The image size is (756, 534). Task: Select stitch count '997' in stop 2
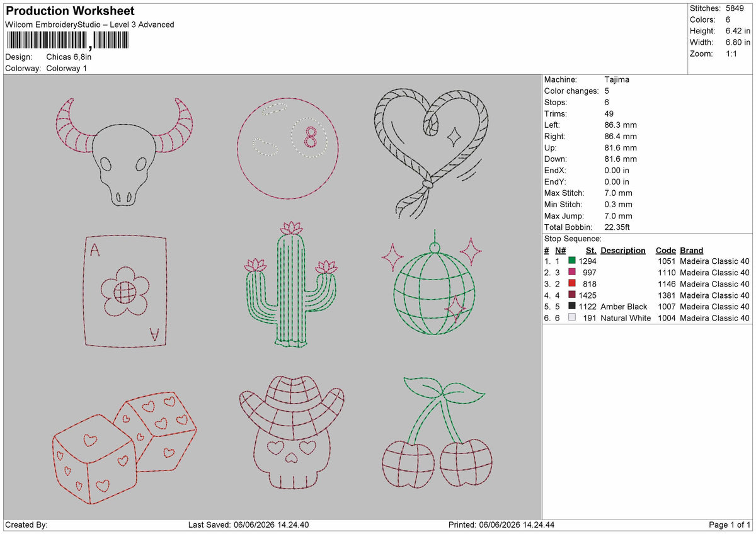[590, 273]
